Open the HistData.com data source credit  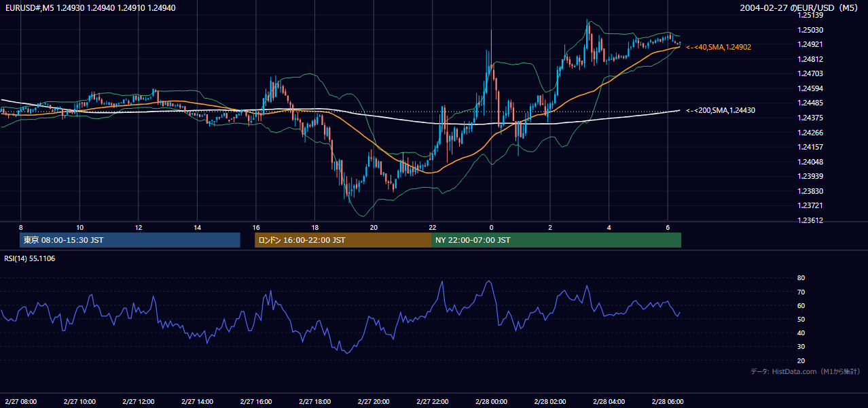coord(806,371)
